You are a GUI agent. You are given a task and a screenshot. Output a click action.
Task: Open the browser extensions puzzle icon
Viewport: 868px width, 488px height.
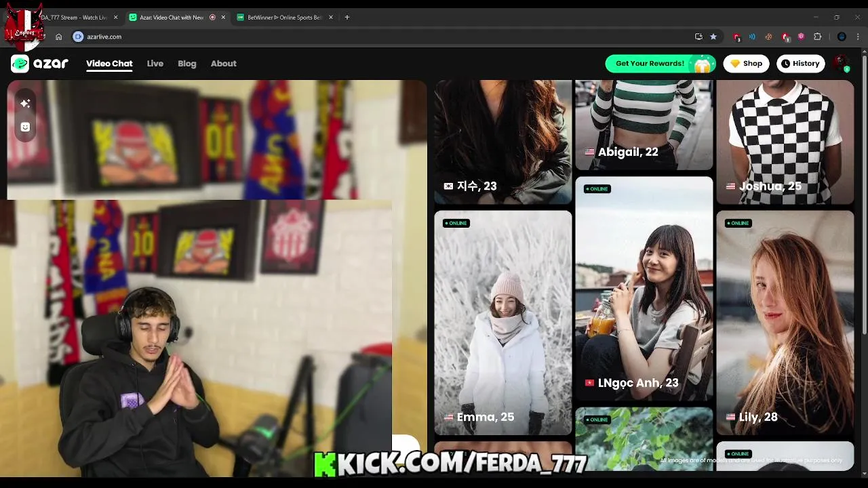pyautogui.click(x=818, y=37)
